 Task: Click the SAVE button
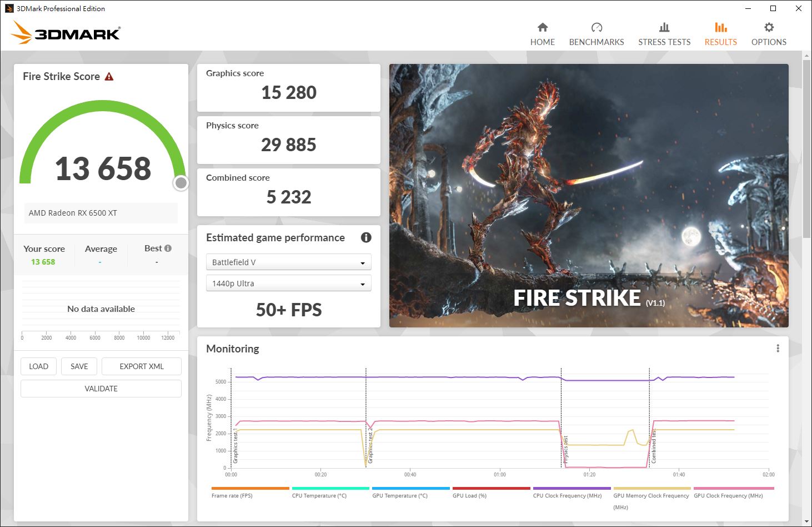click(79, 366)
